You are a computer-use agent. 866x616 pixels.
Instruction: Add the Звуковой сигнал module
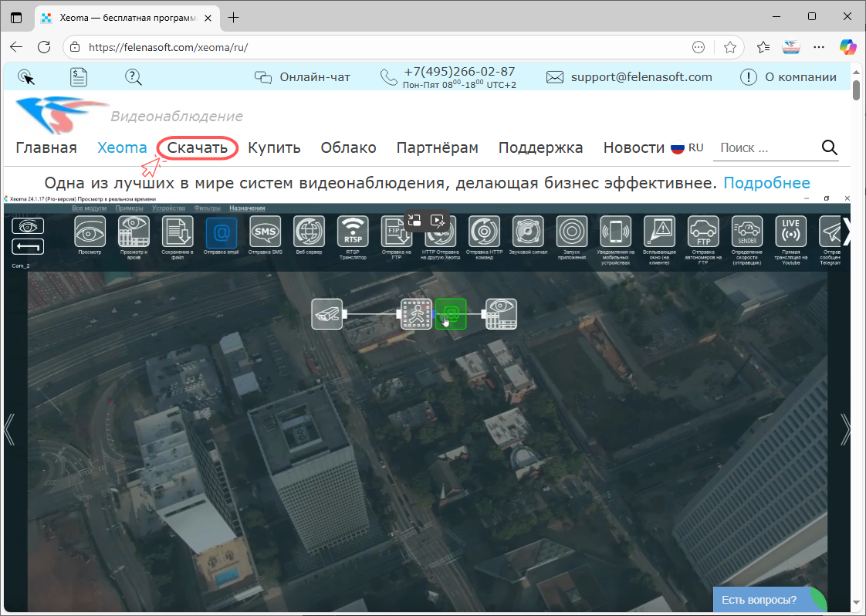point(528,230)
